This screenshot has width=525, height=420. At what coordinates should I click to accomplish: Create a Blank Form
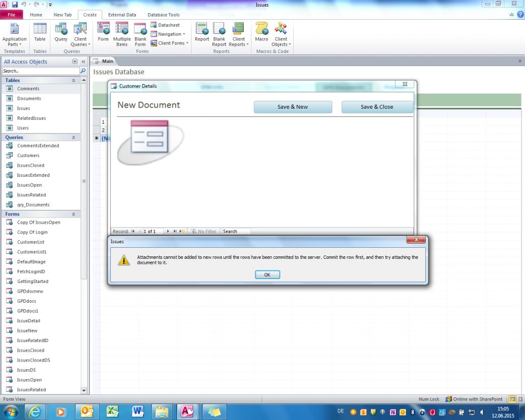pyautogui.click(x=140, y=35)
